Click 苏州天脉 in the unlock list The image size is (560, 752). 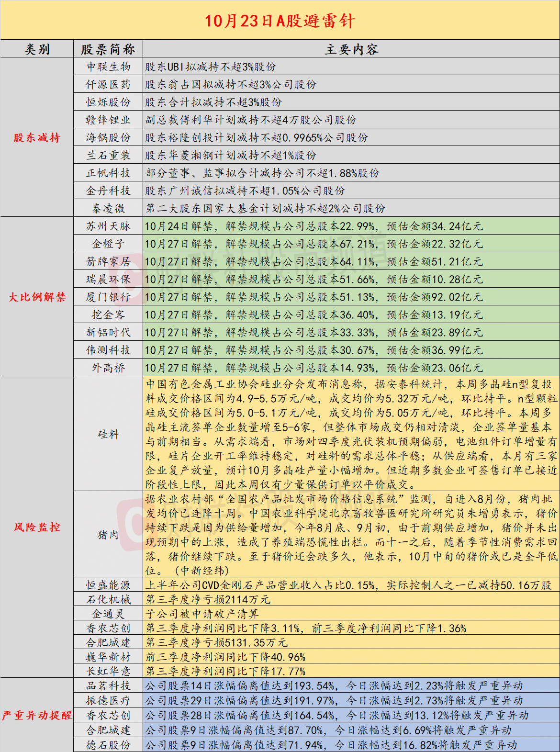pyautogui.click(x=108, y=226)
